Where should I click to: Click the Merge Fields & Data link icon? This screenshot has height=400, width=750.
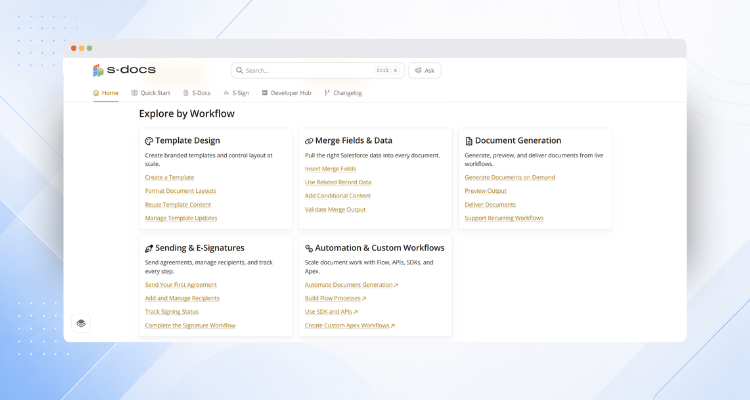click(x=309, y=141)
